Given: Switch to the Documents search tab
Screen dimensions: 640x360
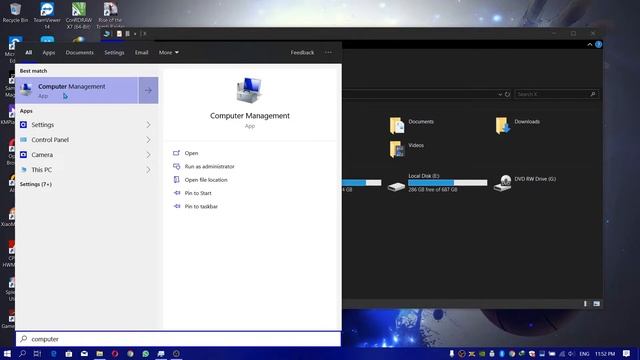Looking at the screenshot, I should pos(80,53).
